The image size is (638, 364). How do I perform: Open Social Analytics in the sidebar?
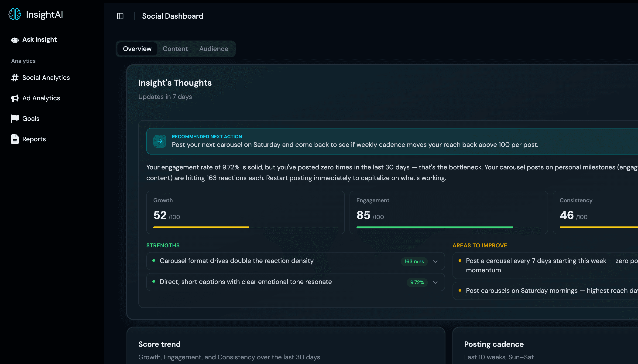(x=52, y=78)
